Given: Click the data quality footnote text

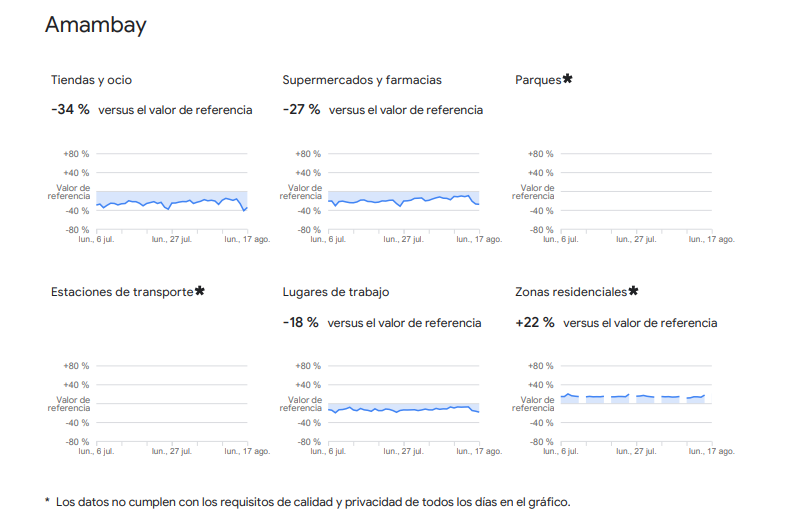Looking at the screenshot, I should pos(313,501).
